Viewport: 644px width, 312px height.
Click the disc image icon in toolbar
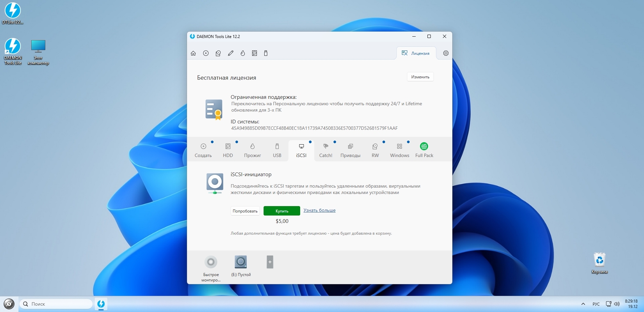pos(206,53)
